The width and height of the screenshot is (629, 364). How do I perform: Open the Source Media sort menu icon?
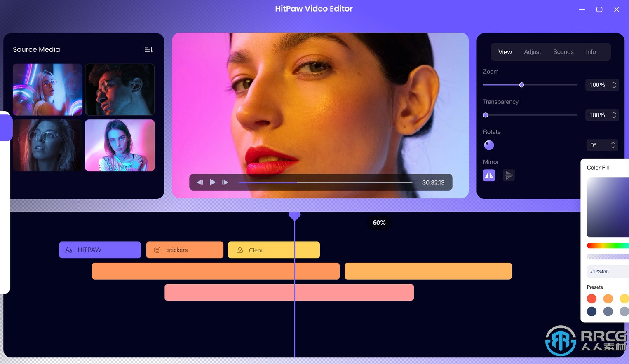point(149,50)
